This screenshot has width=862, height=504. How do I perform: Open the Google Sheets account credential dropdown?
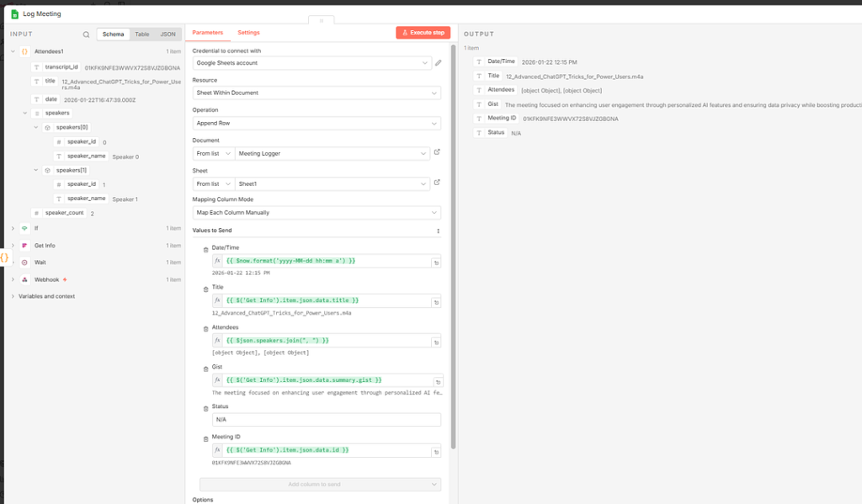click(x=311, y=62)
